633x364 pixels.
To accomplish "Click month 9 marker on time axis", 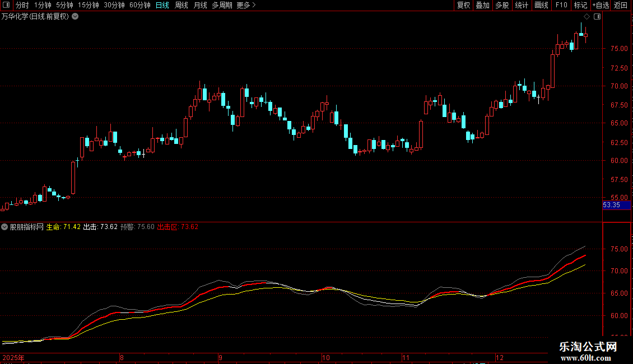I will pyautogui.click(x=220, y=357).
